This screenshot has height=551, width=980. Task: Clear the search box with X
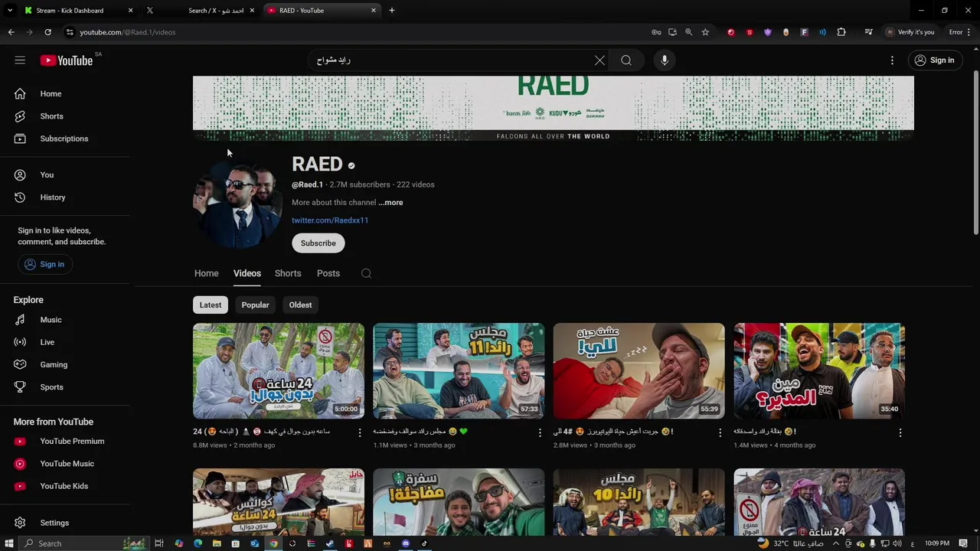[x=599, y=60]
